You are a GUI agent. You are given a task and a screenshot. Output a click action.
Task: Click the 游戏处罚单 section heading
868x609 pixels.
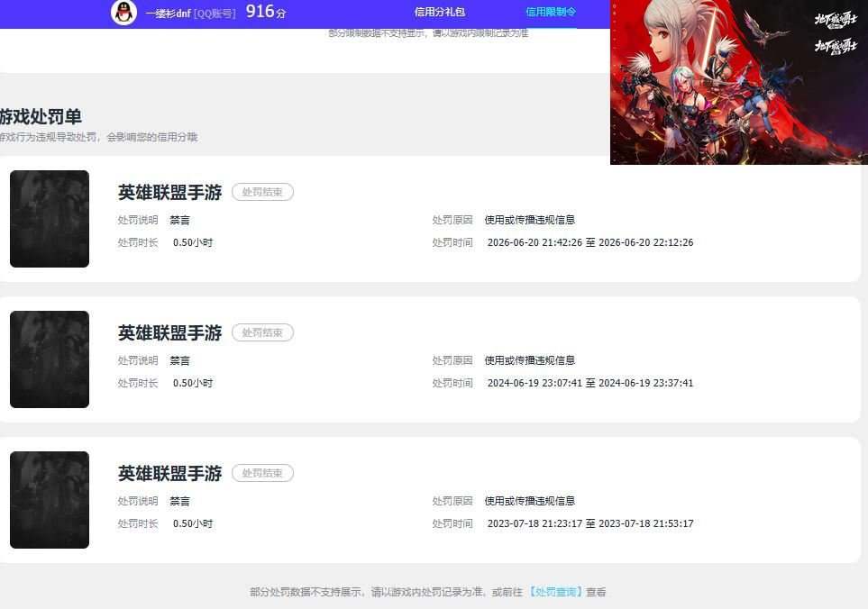click(41, 117)
